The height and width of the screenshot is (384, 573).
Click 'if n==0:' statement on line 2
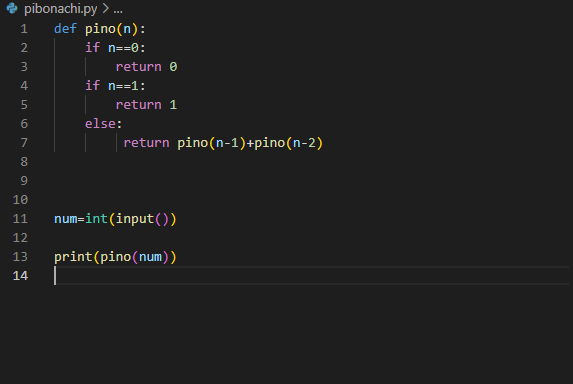115,48
